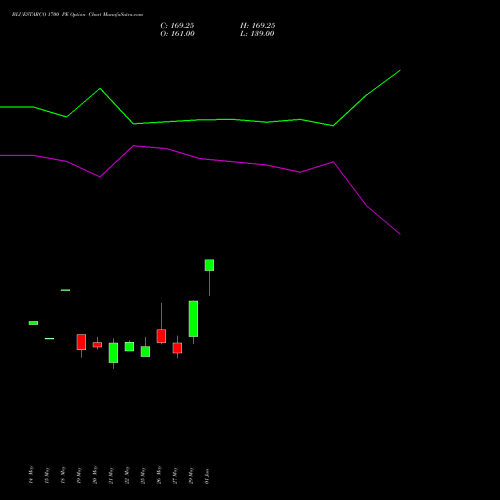Click the red candlestick for 26 May
Screen dimensions: 500x500
tap(161, 336)
